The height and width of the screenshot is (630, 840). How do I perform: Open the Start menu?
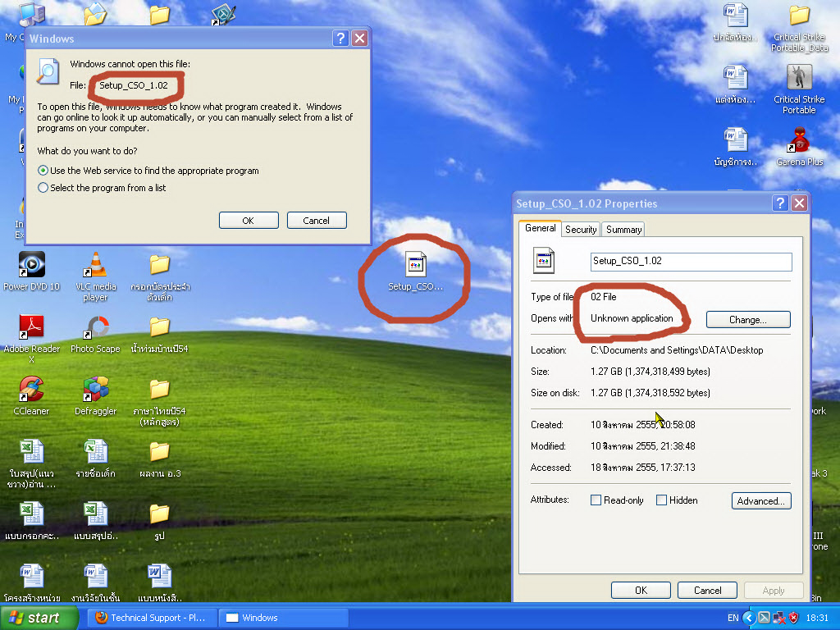tap(39, 618)
